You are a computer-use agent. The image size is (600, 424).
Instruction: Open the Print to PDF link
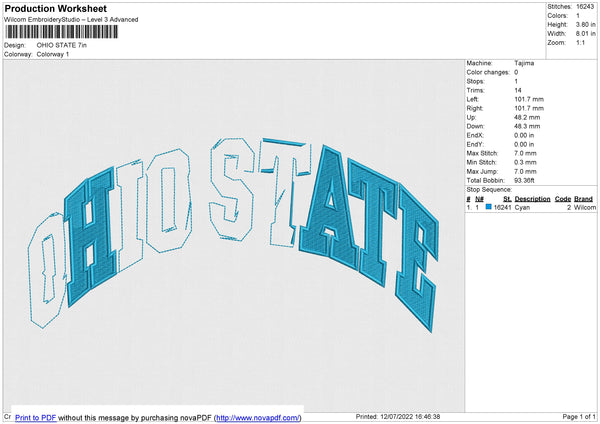(36, 417)
